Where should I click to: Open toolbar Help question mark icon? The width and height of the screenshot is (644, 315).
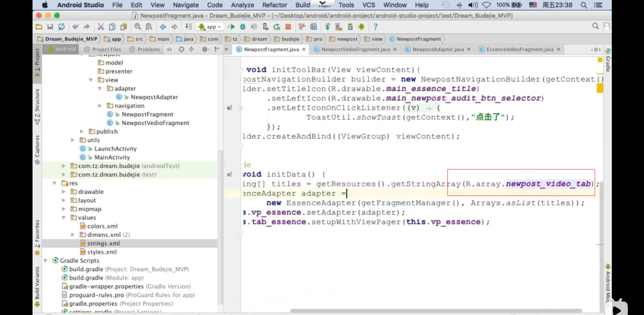click(x=375, y=27)
